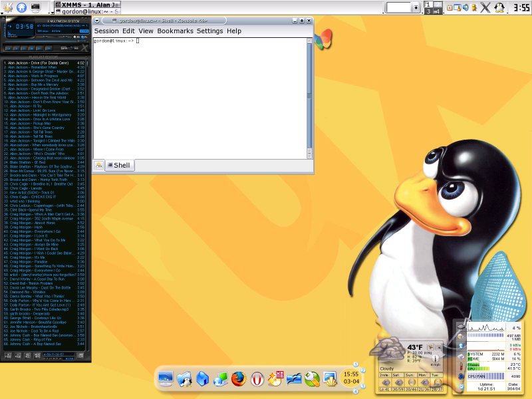Click the XMMS playlist add files button
Screen dimensions: 532x399
pyautogui.click(x=8, y=355)
